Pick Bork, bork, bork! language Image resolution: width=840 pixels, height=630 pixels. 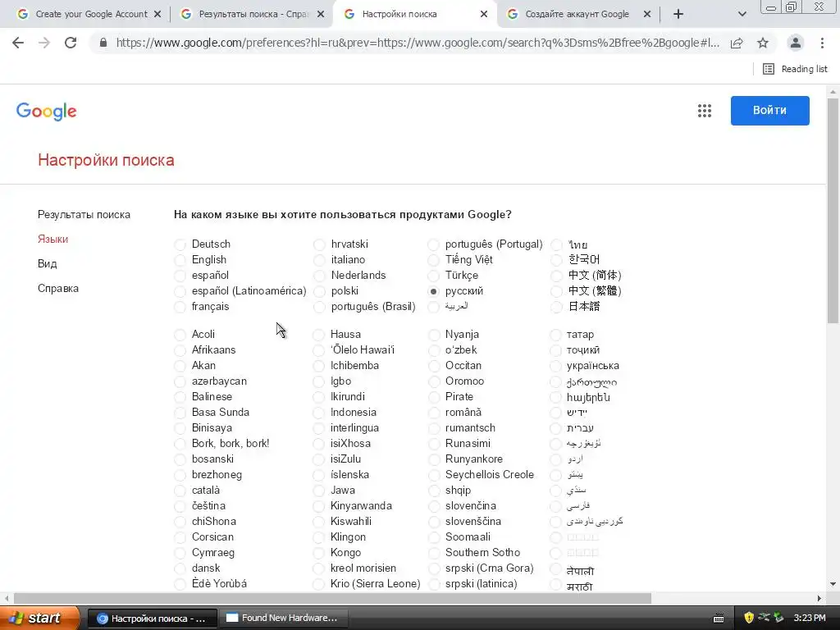pos(180,444)
